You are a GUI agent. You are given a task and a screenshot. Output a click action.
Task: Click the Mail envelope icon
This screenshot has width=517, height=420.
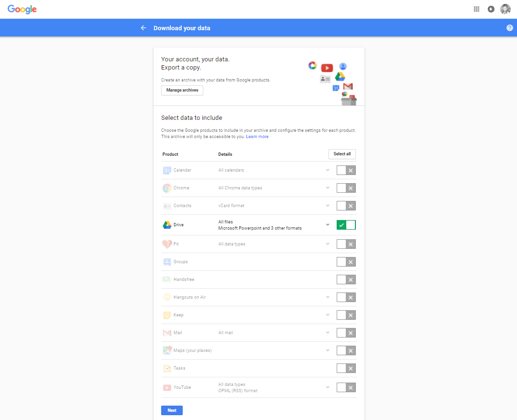(x=167, y=333)
